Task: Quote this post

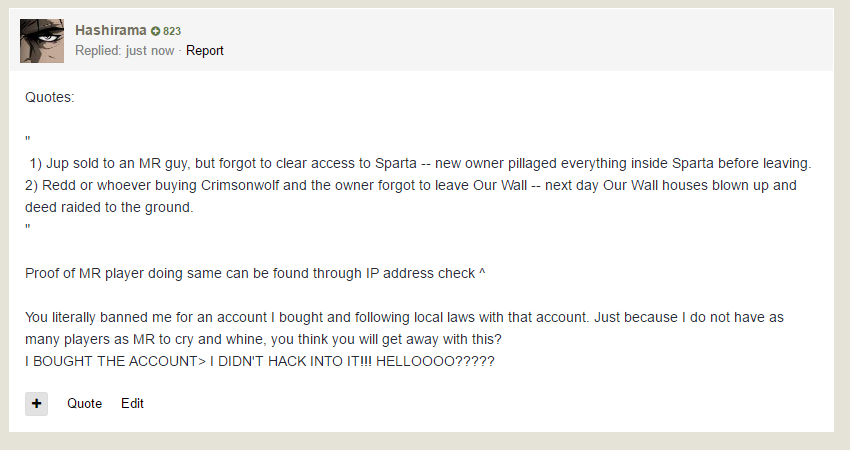Action: [85, 404]
